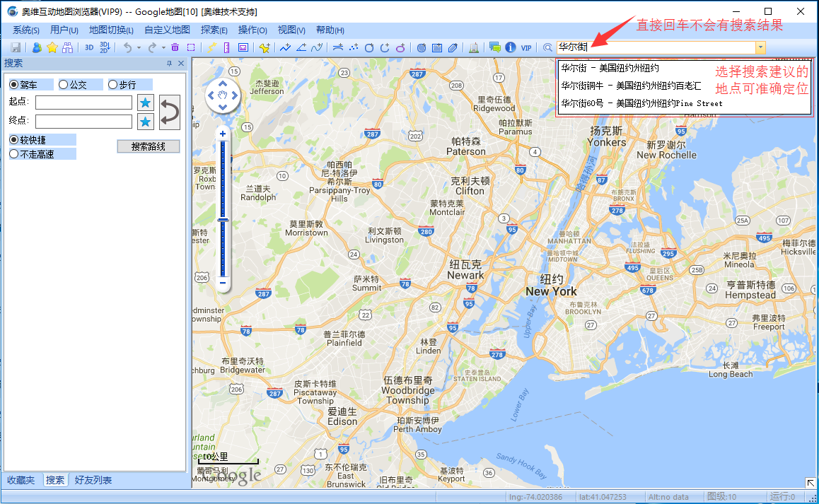Choose suggestion 华尔街60号 Pine Street
The height and width of the screenshot is (504, 819).
[642, 103]
